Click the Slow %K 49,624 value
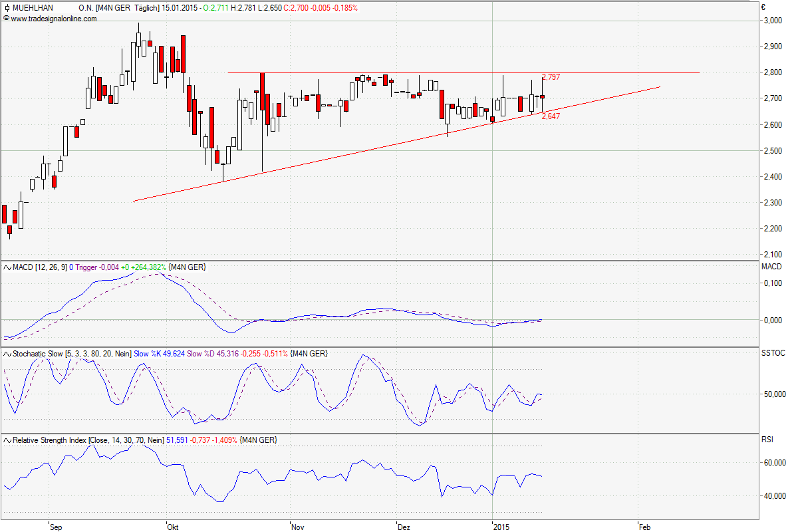This screenshot has width=798, height=532. [x=159, y=354]
